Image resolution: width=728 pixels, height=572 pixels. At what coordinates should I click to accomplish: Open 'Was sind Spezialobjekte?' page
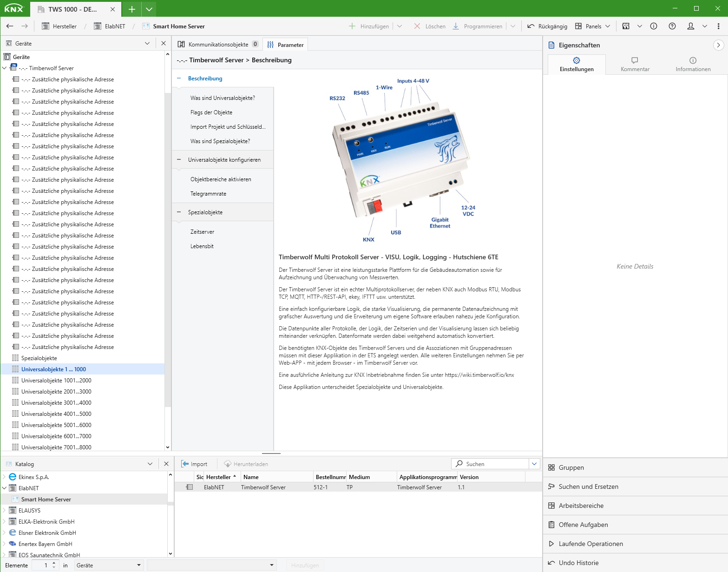tap(220, 141)
